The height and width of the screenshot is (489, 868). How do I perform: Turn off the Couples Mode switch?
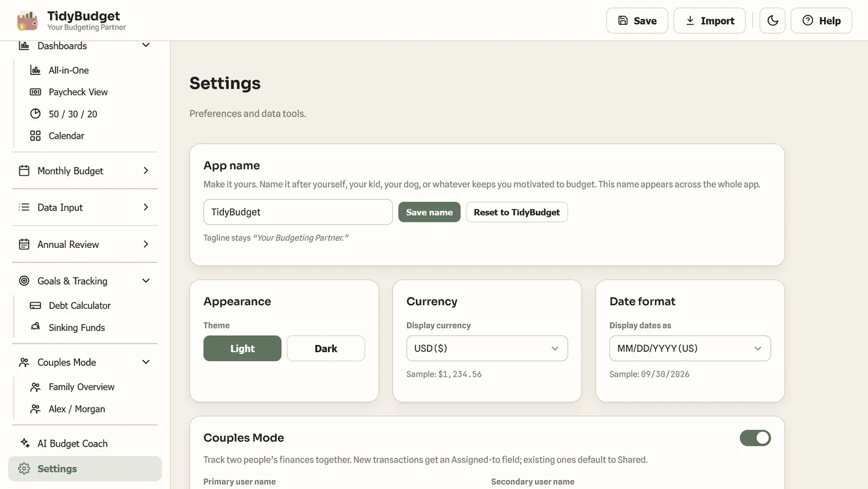click(755, 438)
